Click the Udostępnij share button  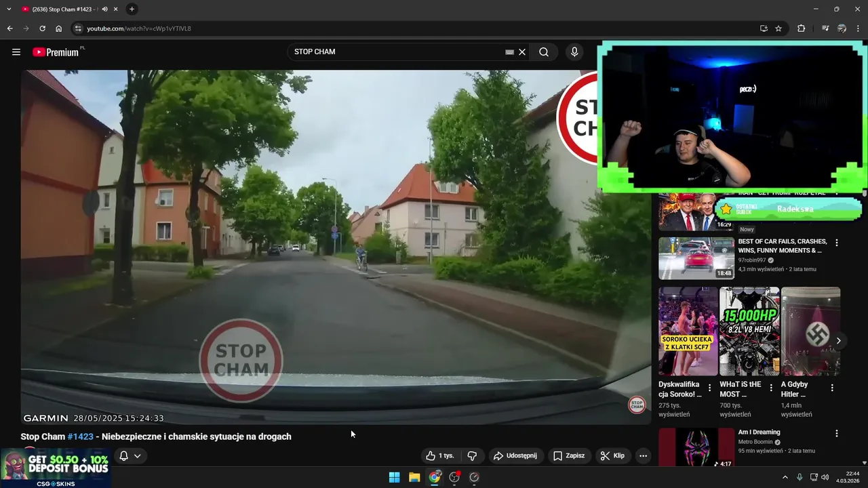coord(515,455)
